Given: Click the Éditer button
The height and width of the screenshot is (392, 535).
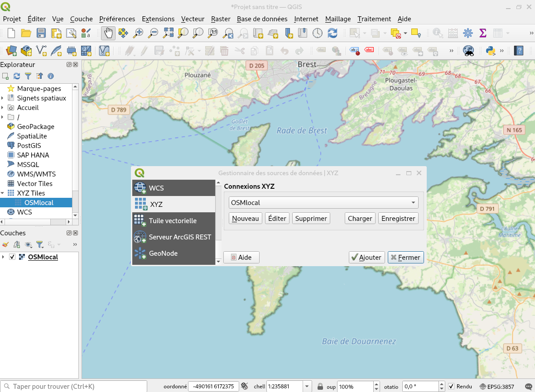Looking at the screenshot, I should click(277, 219).
